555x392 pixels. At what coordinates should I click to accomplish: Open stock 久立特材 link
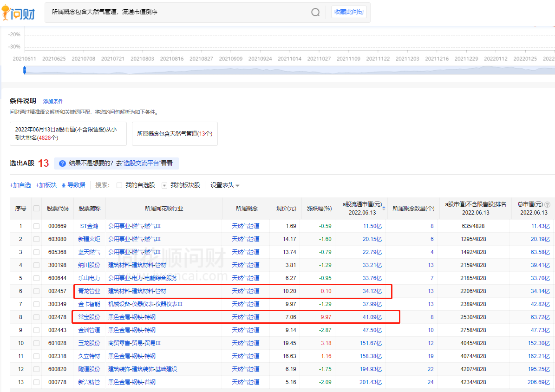coord(89,356)
